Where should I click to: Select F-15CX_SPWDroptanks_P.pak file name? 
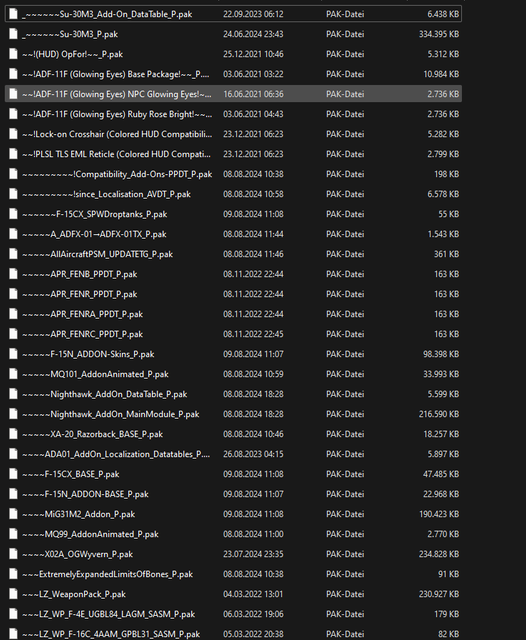(95, 214)
